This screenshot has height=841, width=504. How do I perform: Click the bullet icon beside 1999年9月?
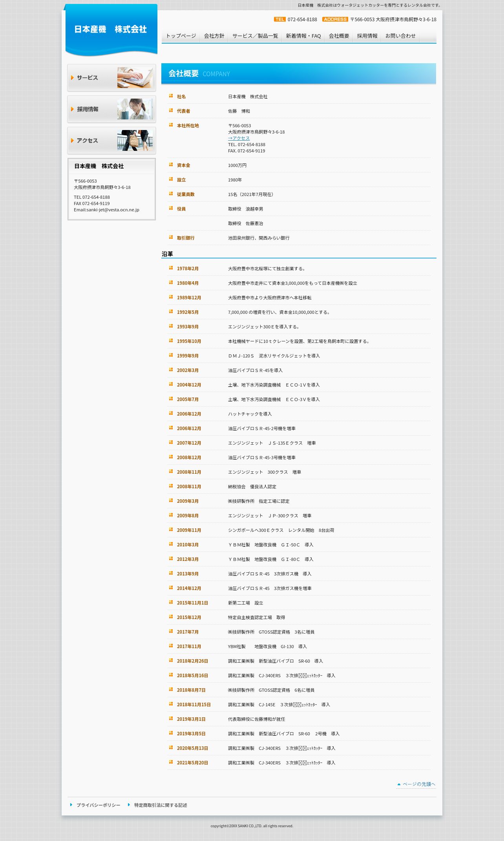coord(171,355)
